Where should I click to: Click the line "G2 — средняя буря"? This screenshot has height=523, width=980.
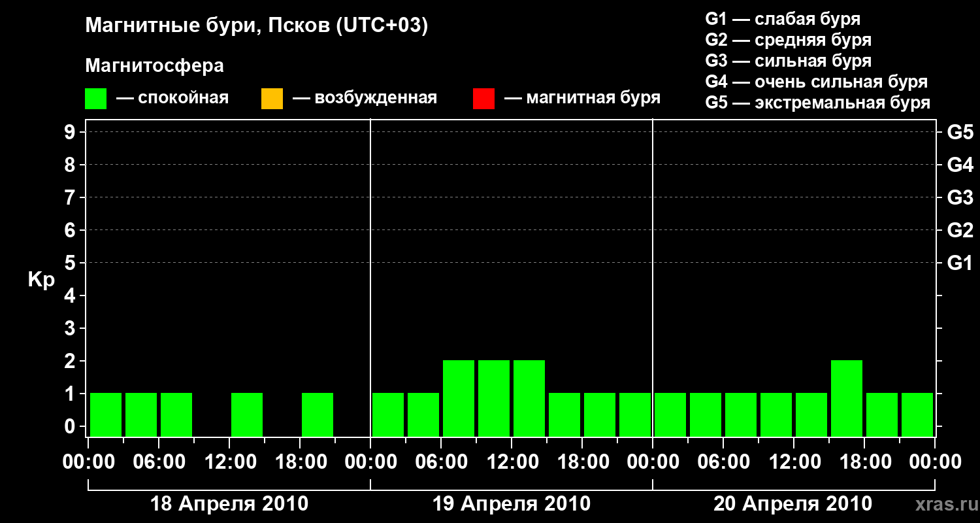click(788, 40)
